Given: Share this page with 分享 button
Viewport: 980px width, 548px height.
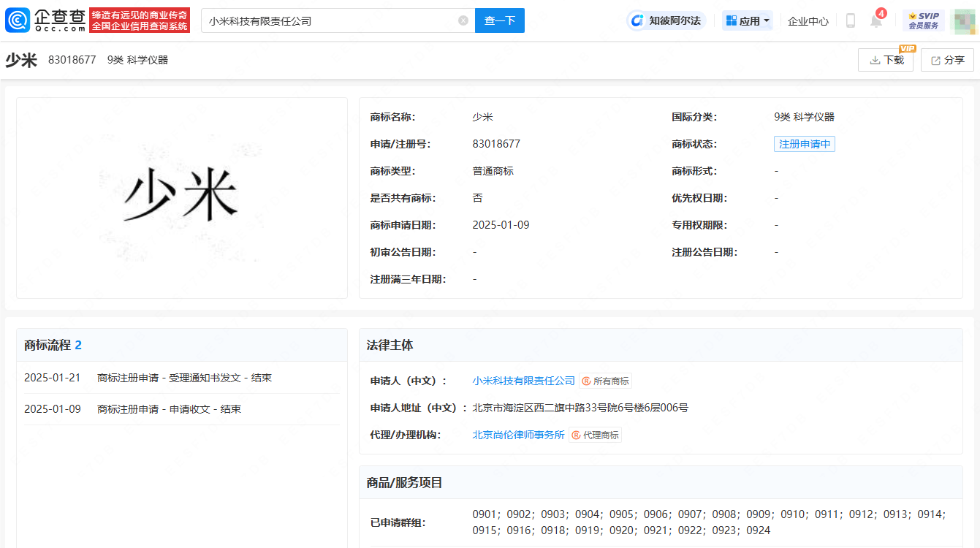Looking at the screenshot, I should coord(947,60).
